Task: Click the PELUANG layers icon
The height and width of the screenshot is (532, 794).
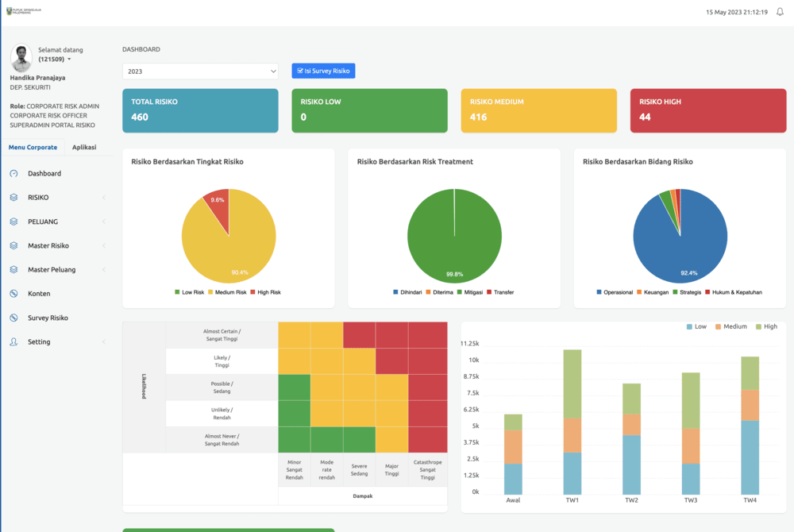Action: pyautogui.click(x=13, y=222)
